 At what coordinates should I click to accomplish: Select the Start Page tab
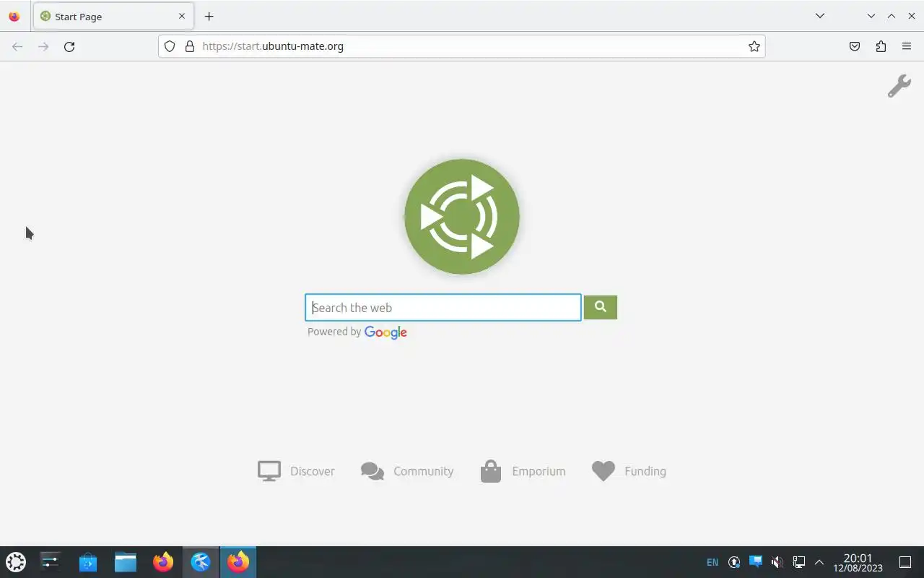click(x=113, y=16)
